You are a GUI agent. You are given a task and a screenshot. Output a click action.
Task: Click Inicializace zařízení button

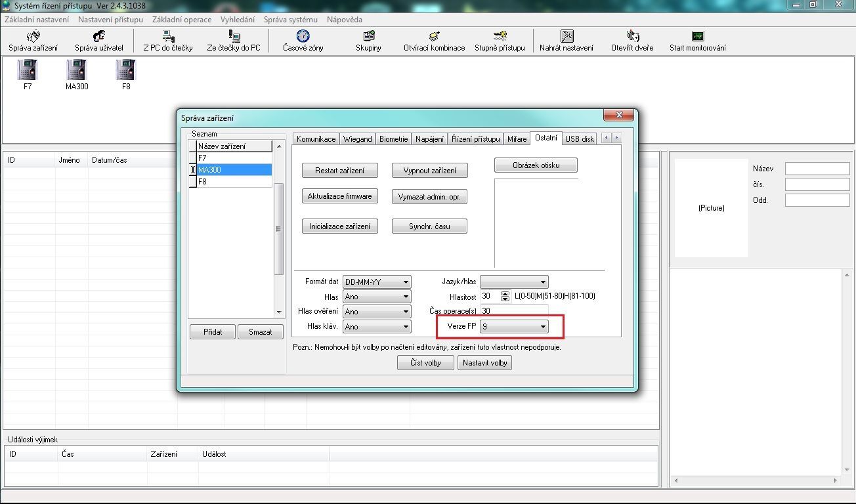tap(340, 226)
